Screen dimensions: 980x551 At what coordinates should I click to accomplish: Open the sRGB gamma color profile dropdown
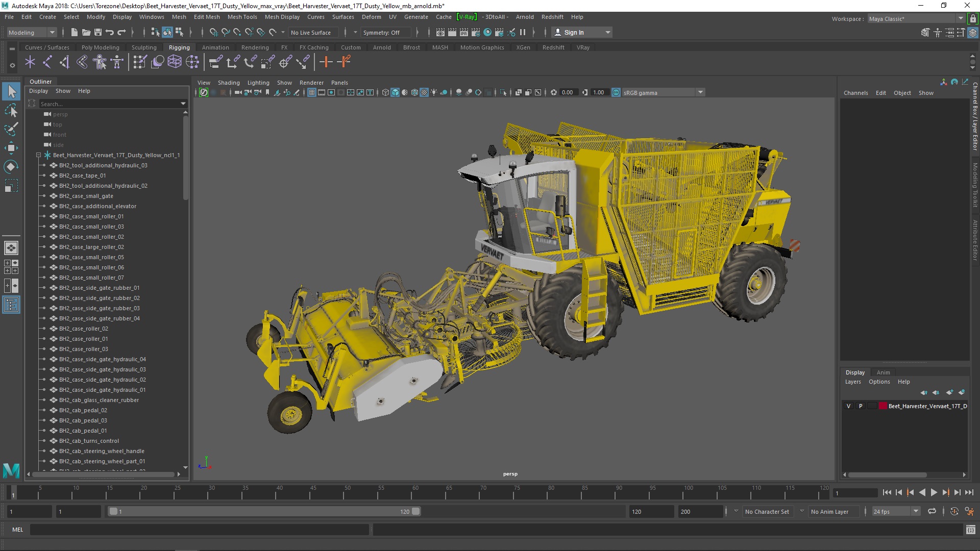click(701, 92)
